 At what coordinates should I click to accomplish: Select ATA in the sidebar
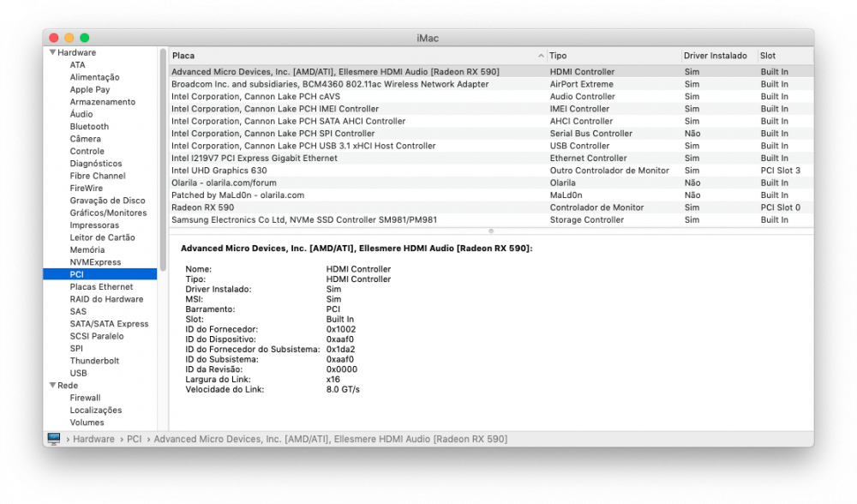tap(78, 65)
